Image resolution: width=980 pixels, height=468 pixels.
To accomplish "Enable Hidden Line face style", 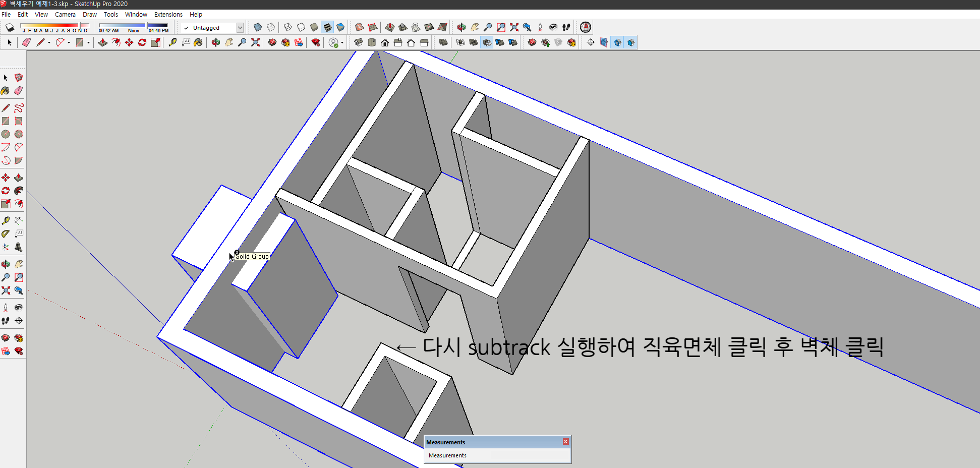I will tap(301, 27).
